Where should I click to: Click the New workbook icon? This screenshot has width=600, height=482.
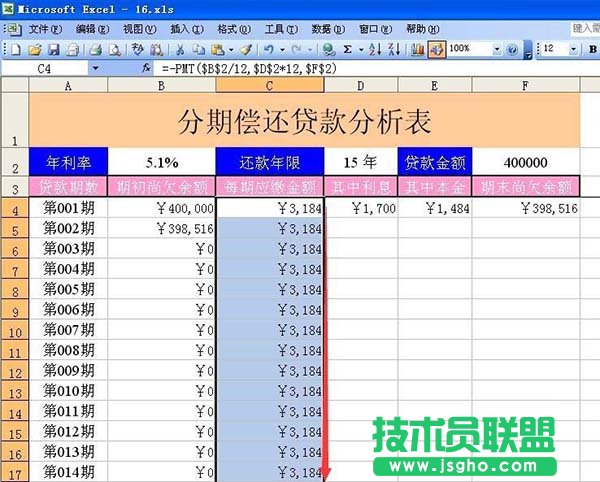point(15,49)
